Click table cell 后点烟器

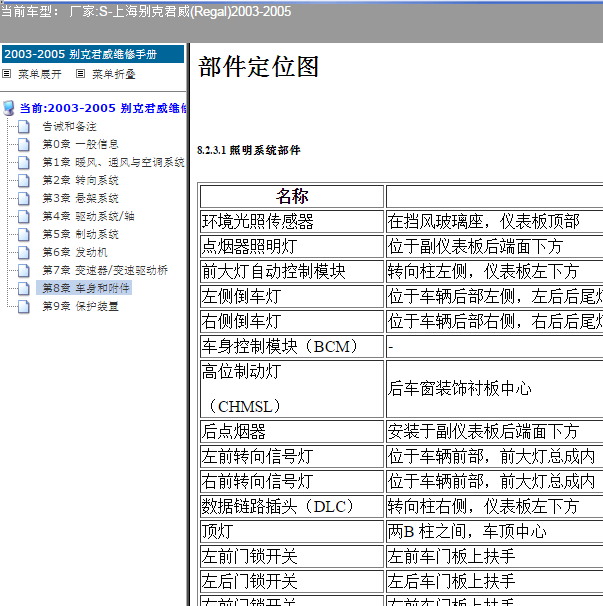(292, 431)
